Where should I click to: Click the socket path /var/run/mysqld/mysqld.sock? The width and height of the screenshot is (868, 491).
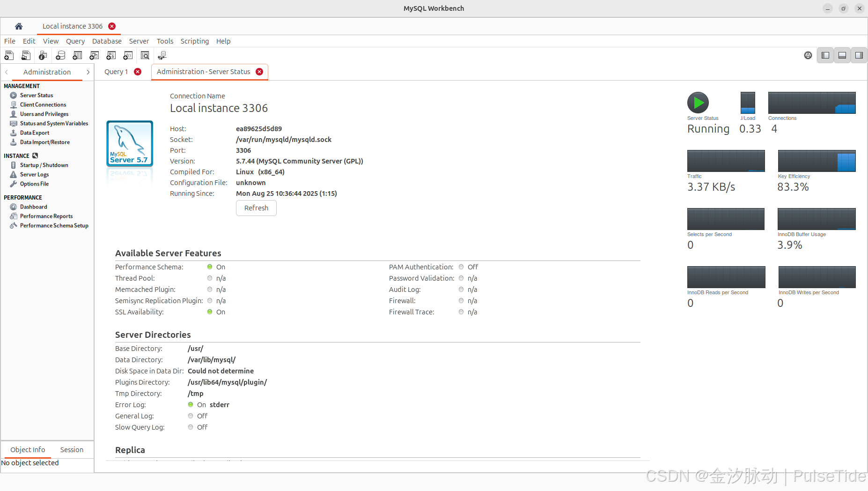point(284,140)
